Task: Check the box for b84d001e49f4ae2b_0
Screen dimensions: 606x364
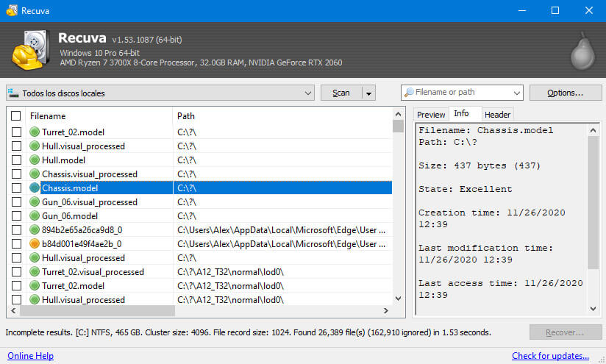Action: click(x=16, y=244)
